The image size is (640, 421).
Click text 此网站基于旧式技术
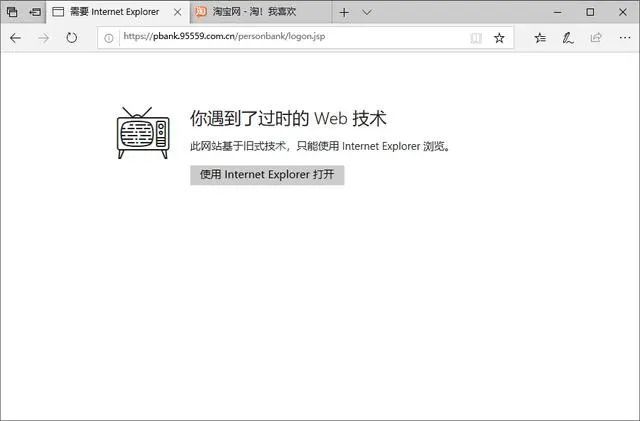coord(238,146)
